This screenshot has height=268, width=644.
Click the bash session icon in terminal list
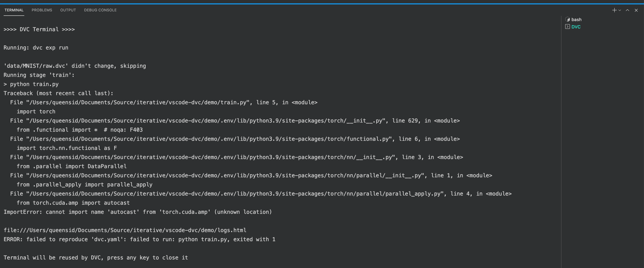coord(568,19)
